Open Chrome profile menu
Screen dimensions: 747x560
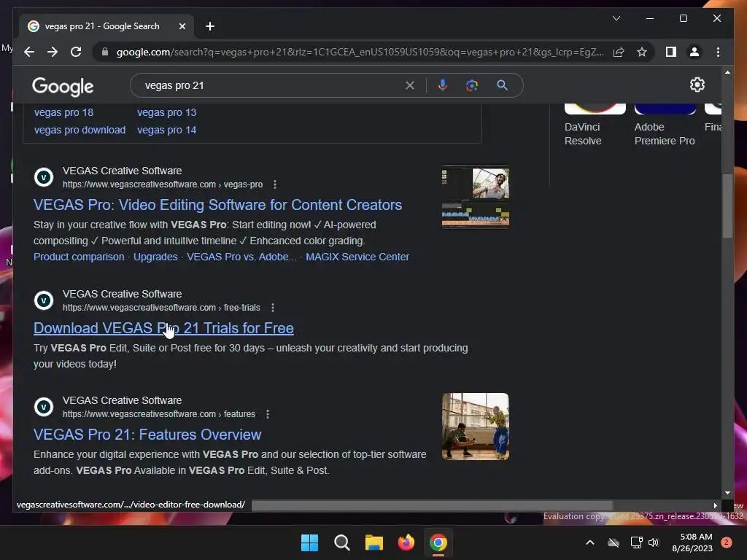pos(694,52)
